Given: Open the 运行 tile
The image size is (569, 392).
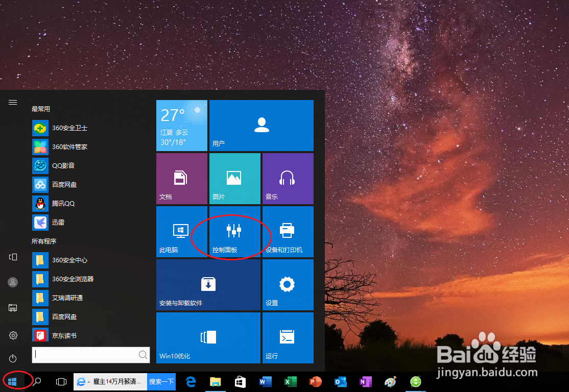Looking at the screenshot, I should click(x=288, y=337).
